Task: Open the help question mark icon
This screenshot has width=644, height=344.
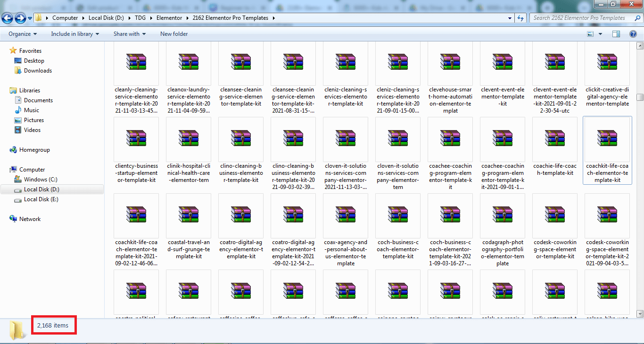Action: 632,34
